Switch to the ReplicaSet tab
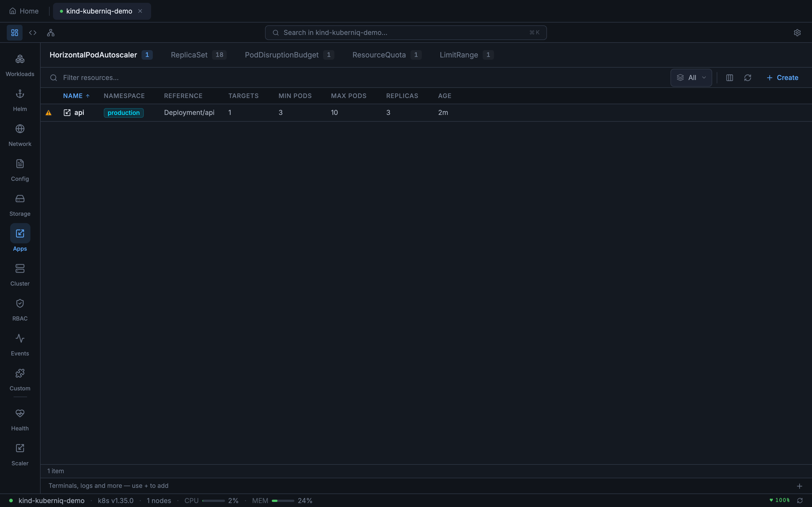The height and width of the screenshot is (507, 812). 189,55
